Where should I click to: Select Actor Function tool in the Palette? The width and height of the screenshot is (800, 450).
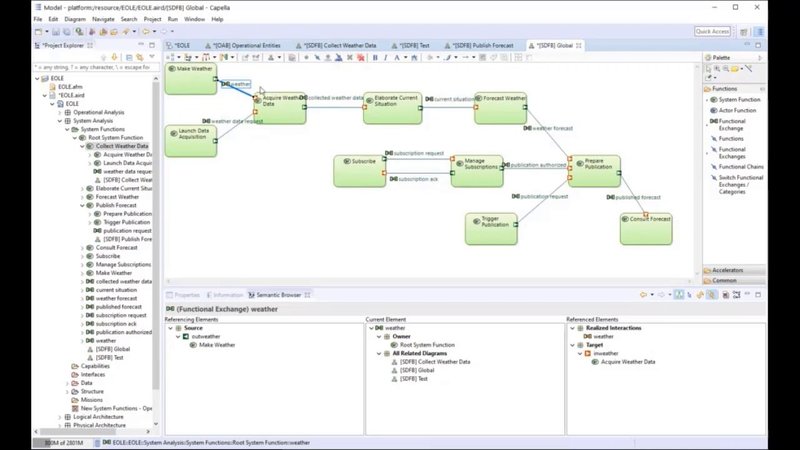pyautogui.click(x=734, y=110)
